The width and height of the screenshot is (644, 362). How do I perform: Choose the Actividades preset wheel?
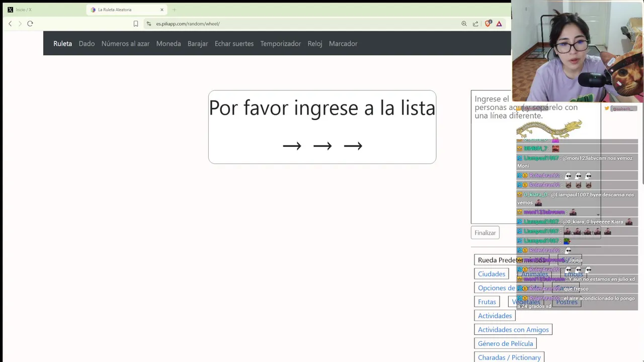pos(495,316)
